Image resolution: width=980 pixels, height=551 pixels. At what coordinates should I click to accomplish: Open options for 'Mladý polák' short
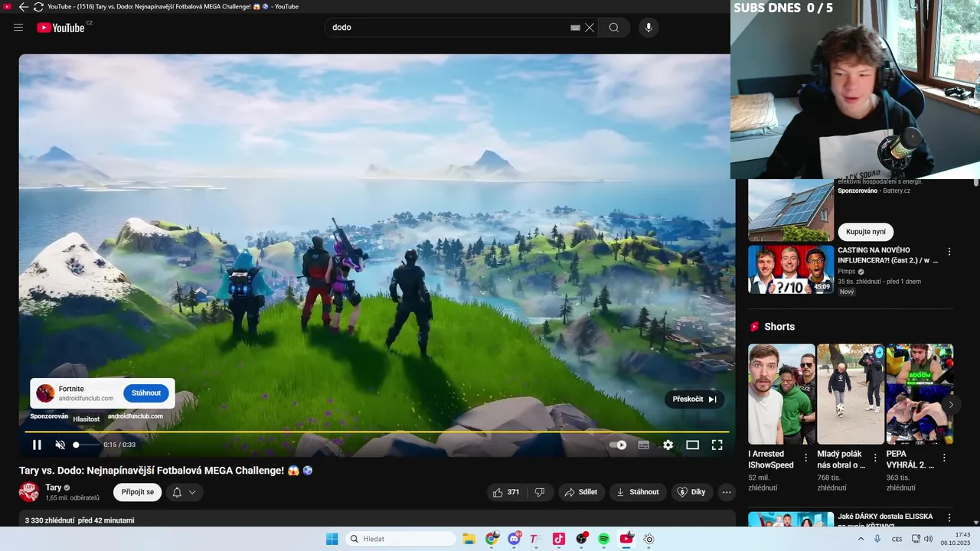click(875, 458)
